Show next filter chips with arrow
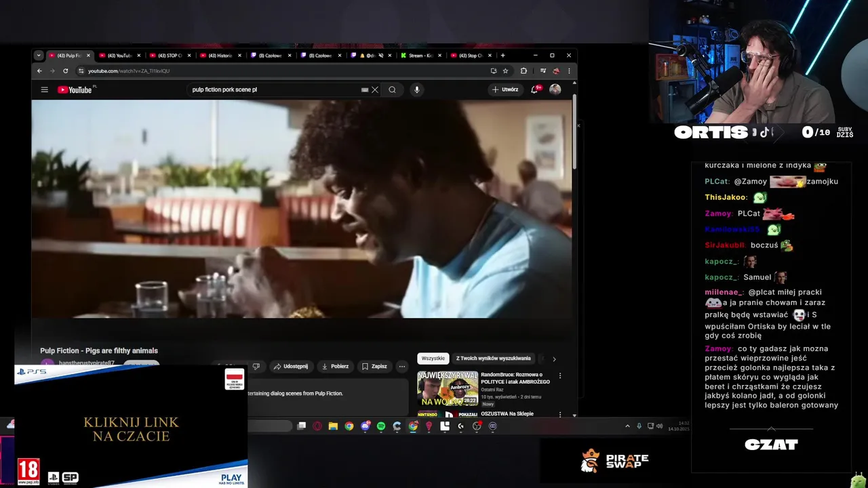 (553, 359)
